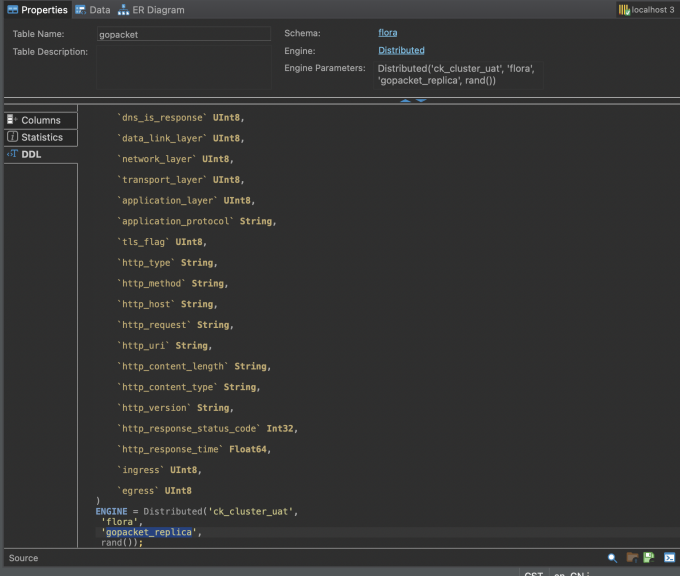Click the application_protocol column line
This screenshot has width=680, height=576.
196,221
